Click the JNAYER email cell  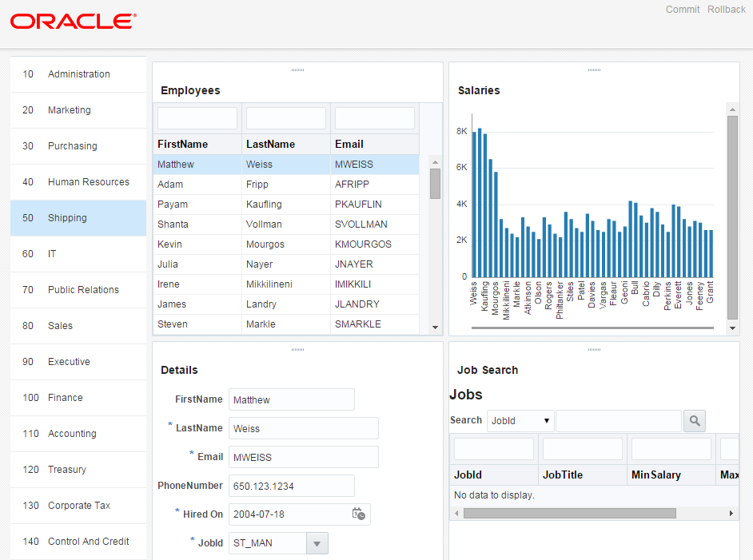coord(375,264)
